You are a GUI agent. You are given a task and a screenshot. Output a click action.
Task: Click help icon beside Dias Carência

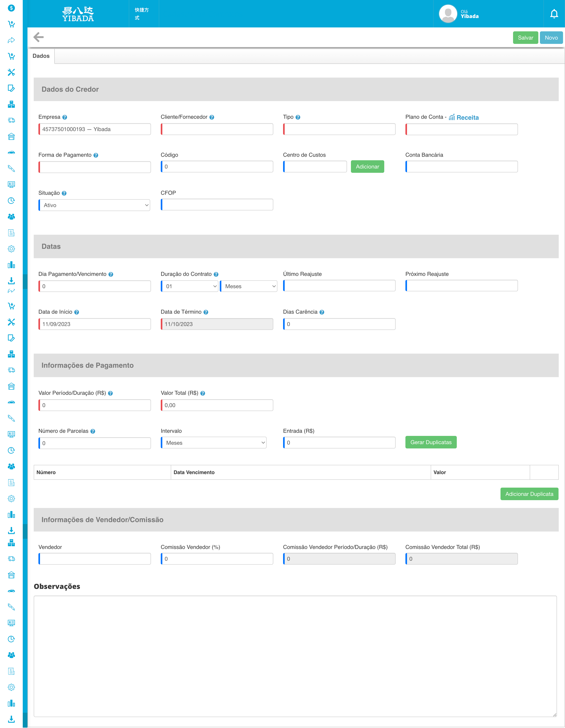click(322, 312)
